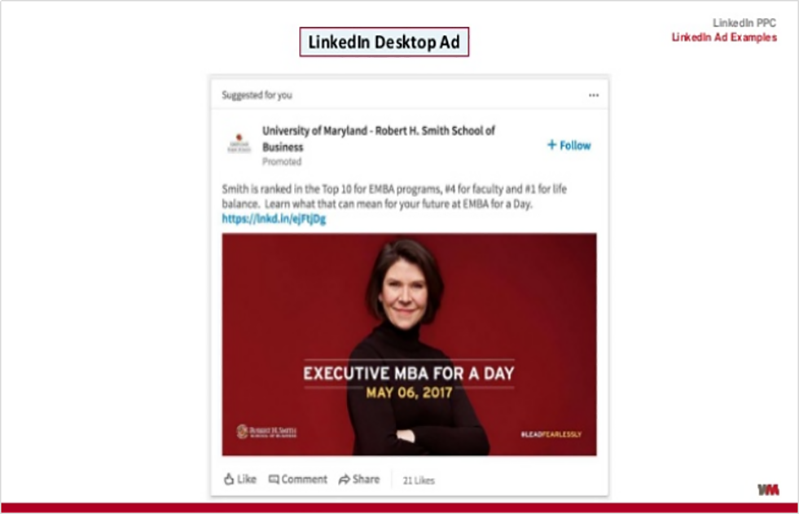800x514 pixels.
Task: Click the Comment speech bubble icon
Action: [274, 479]
